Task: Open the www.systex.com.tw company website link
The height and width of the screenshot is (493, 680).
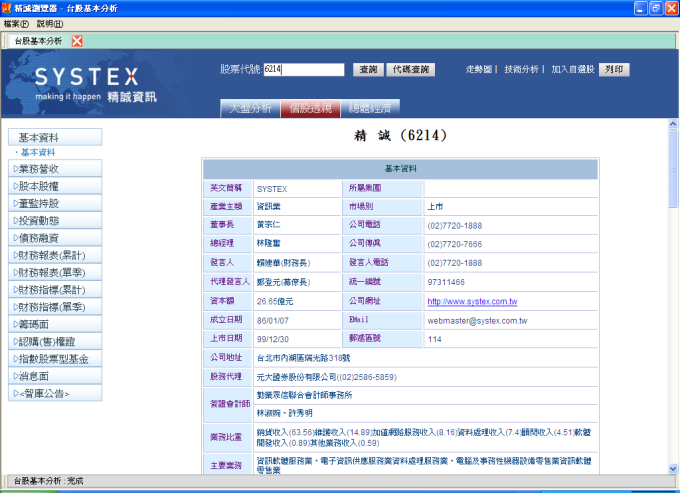Action: 472,301
